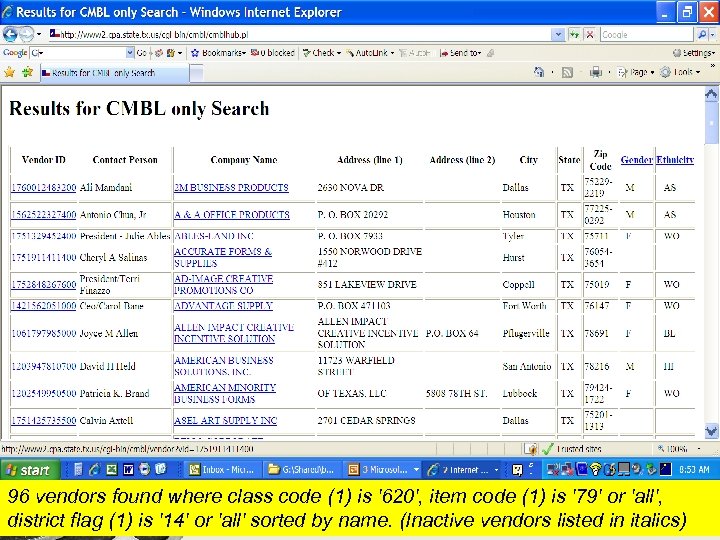Refresh the page with the green arrows icon
This screenshot has height=540, width=720.
[574, 34]
